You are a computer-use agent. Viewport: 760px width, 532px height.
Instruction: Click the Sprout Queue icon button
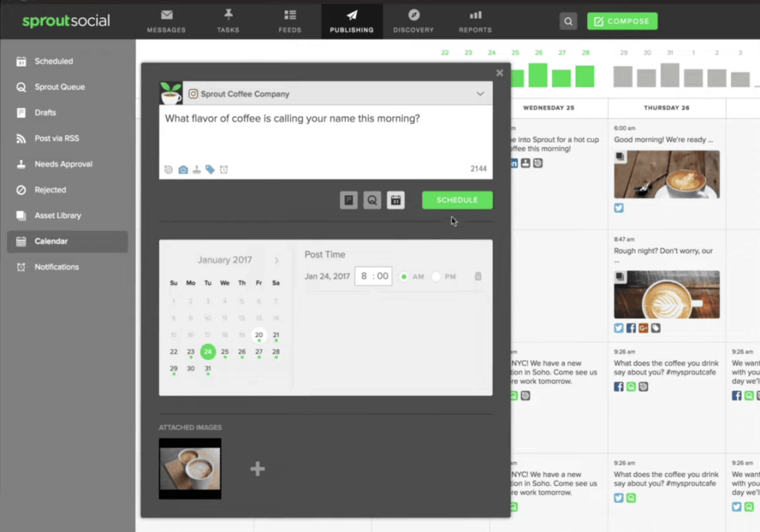click(x=372, y=200)
